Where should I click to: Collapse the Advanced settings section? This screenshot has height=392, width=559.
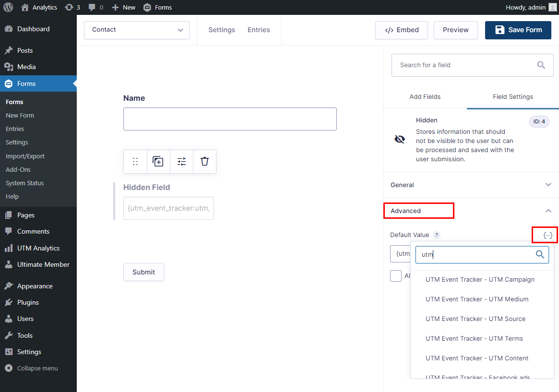click(471, 211)
